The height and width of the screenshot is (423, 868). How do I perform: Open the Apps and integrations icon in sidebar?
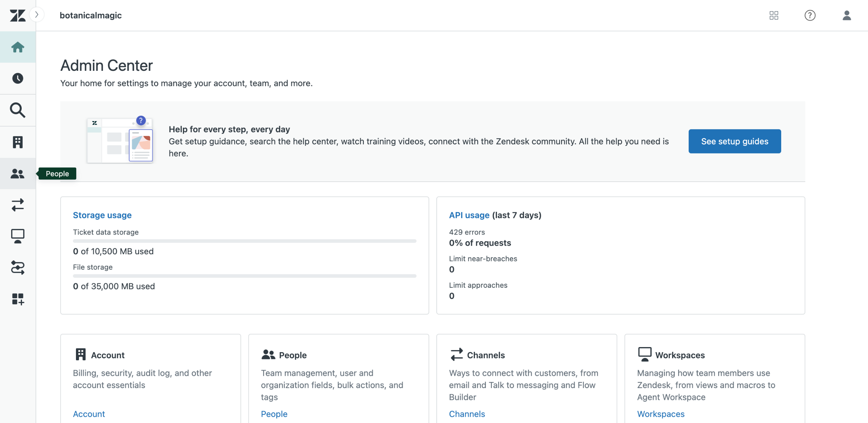click(x=18, y=299)
